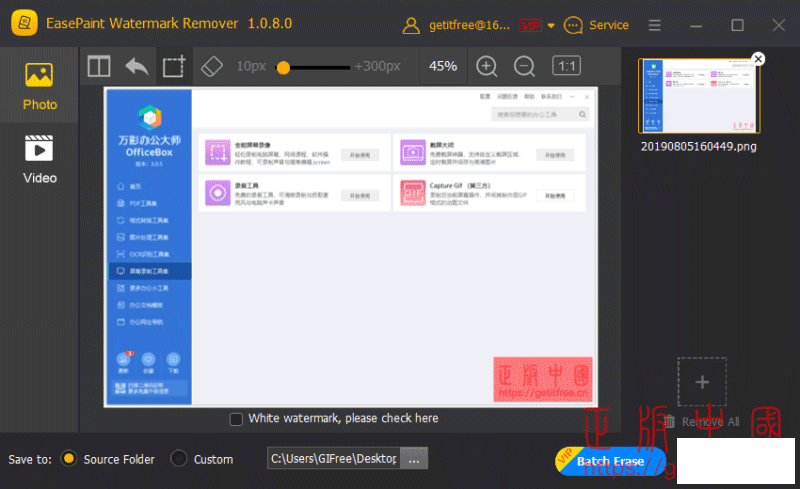
Task: Expand the account dropdown arrow
Action: point(551,26)
